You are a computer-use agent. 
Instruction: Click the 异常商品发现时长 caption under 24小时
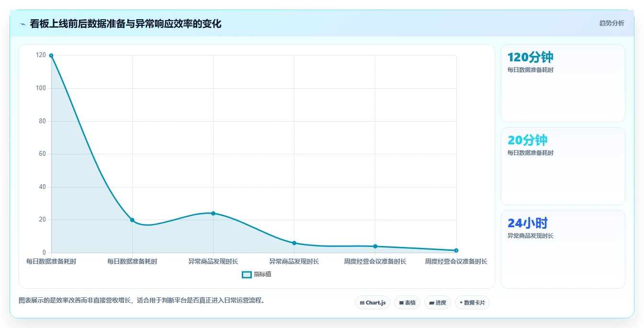(531, 236)
